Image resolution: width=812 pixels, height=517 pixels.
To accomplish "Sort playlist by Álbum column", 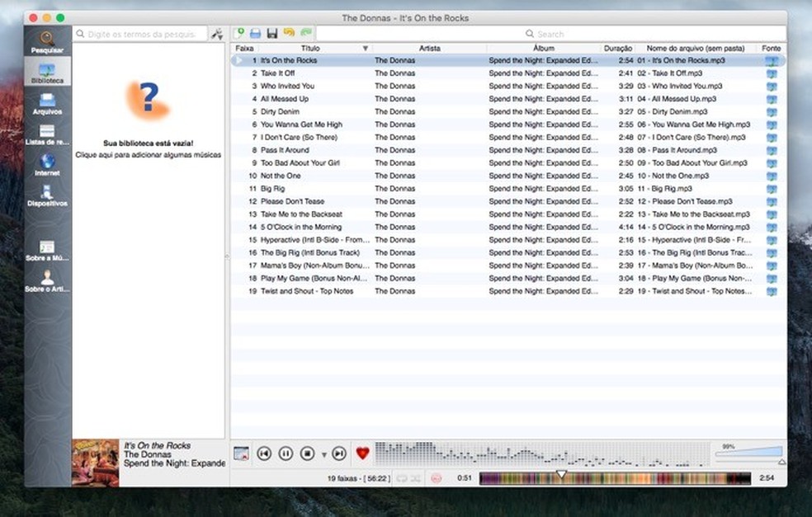I will 544,48.
